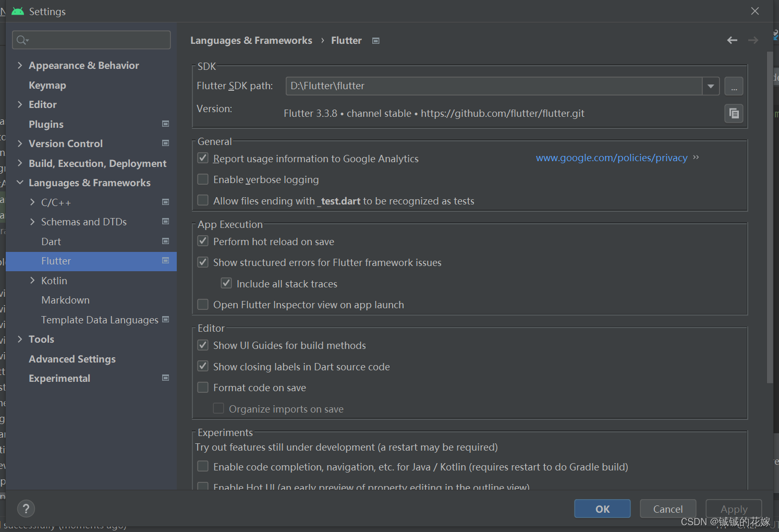Screen dimensions: 779x532
Task: Expand Schemas and DTDs node
Action: pyautogui.click(x=32, y=222)
